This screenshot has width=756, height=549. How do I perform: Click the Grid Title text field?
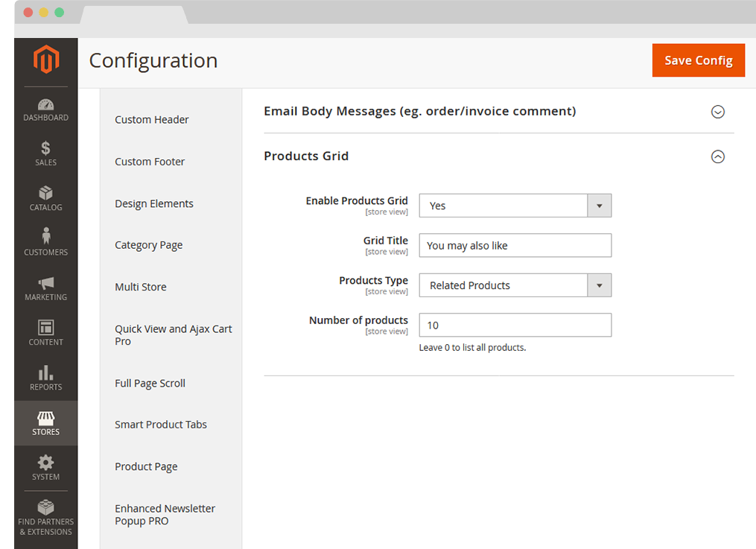515,246
